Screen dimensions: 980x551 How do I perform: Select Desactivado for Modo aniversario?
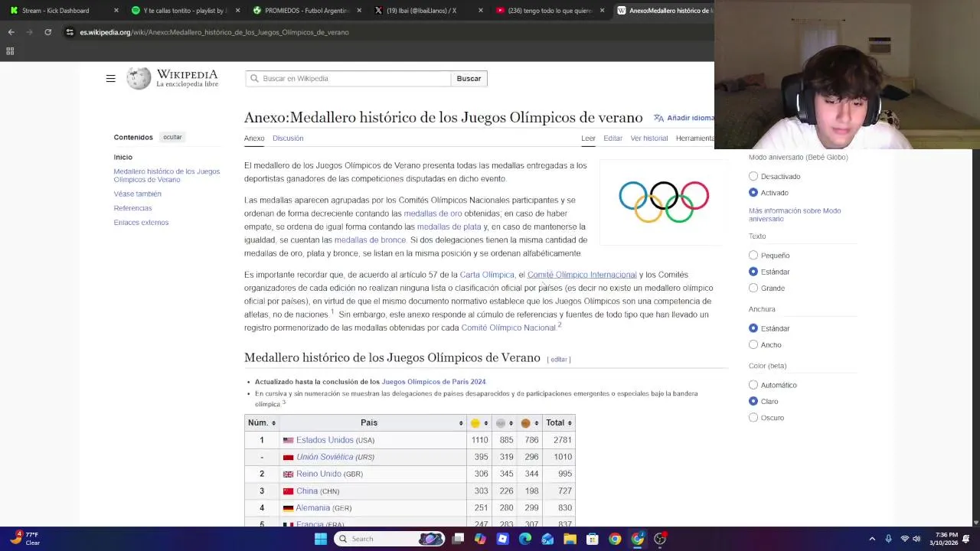click(x=753, y=176)
